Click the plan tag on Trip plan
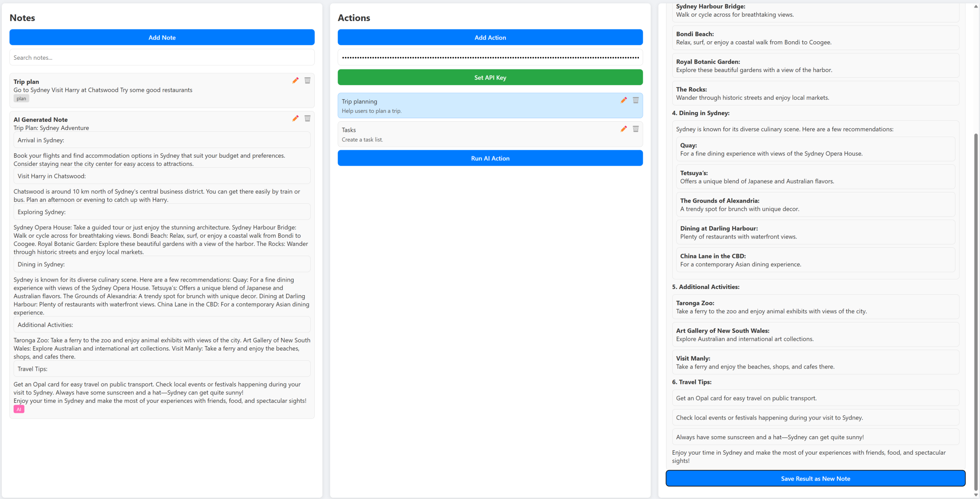Image resolution: width=980 pixels, height=499 pixels. (x=21, y=98)
